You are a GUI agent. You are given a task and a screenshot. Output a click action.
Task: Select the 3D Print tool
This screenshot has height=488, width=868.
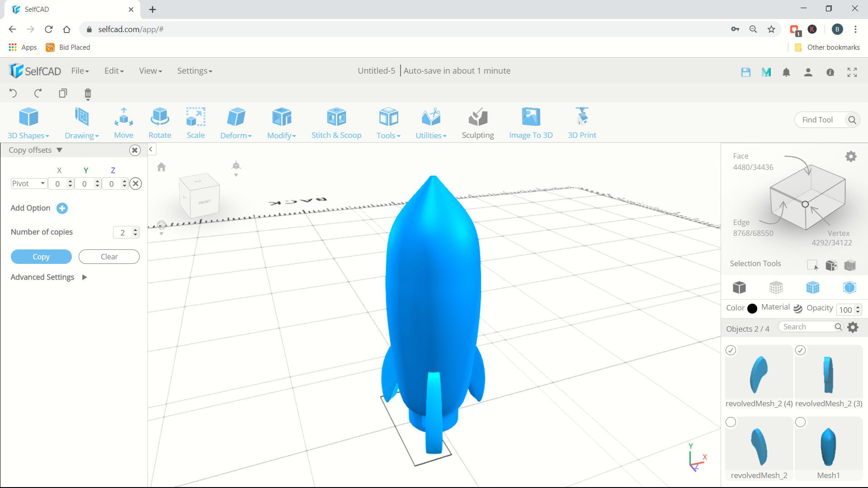click(581, 122)
